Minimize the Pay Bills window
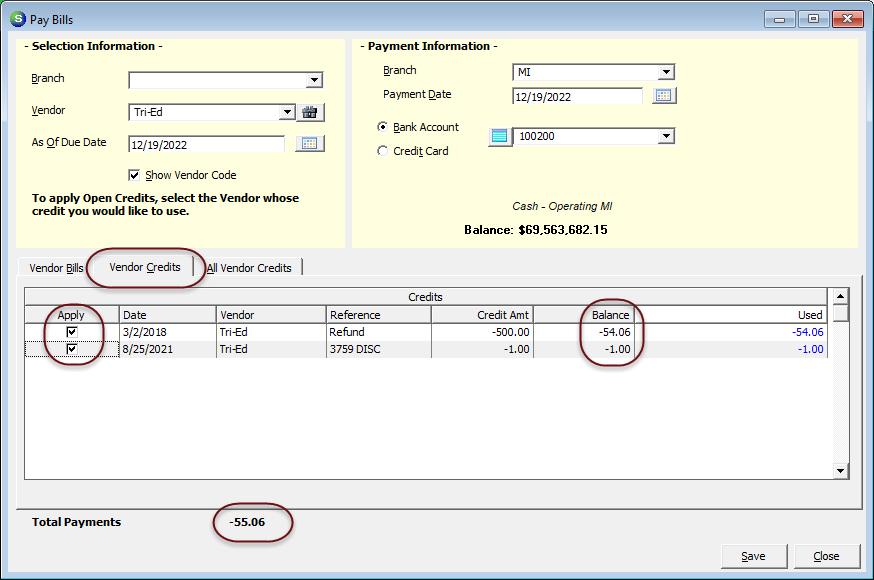This screenshot has height=580, width=874. pyautogui.click(x=779, y=19)
